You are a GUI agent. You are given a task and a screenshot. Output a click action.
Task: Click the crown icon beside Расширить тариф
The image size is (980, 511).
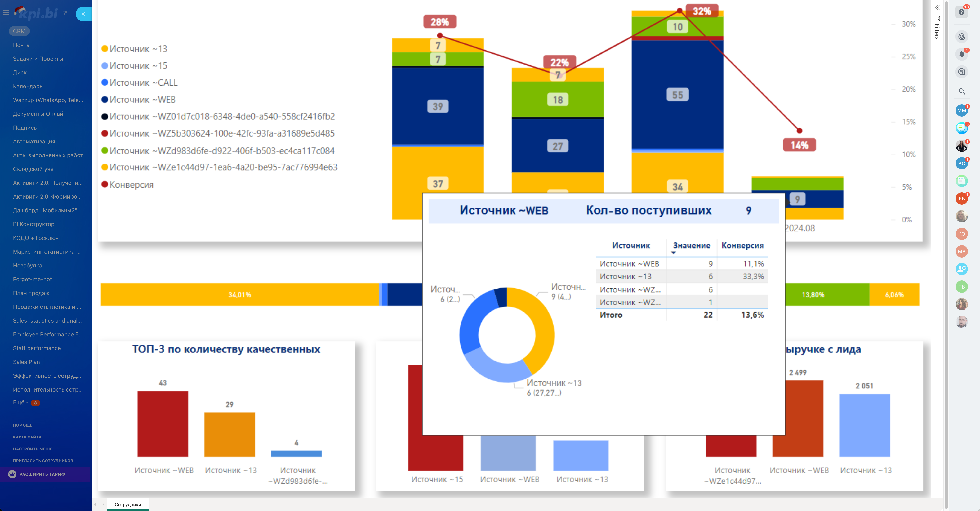[12, 474]
